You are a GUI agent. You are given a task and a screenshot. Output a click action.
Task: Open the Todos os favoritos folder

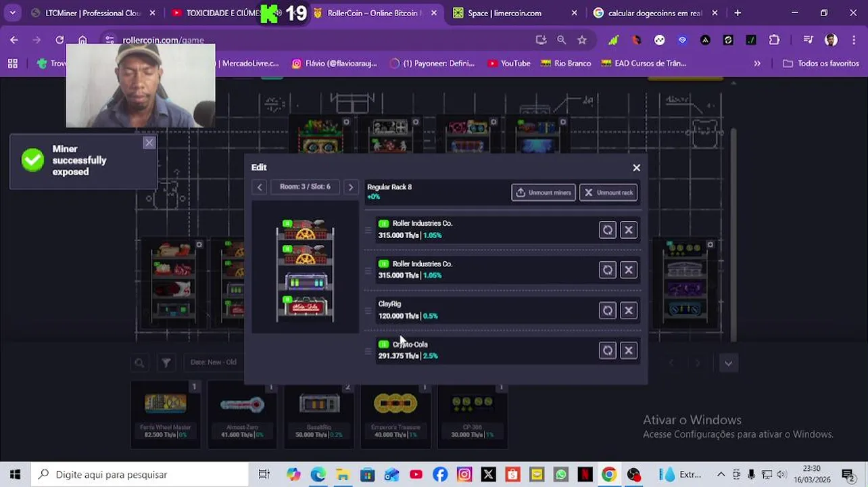tap(821, 64)
